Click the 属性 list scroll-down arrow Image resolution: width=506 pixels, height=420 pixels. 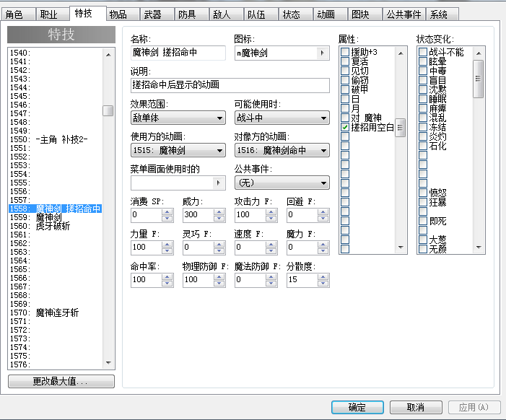[x=401, y=248]
